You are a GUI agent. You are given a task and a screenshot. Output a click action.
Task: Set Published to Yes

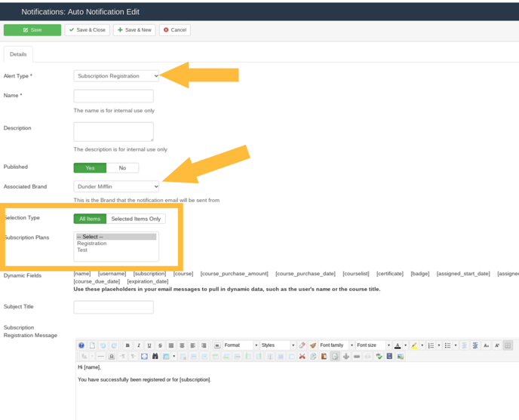click(x=90, y=168)
